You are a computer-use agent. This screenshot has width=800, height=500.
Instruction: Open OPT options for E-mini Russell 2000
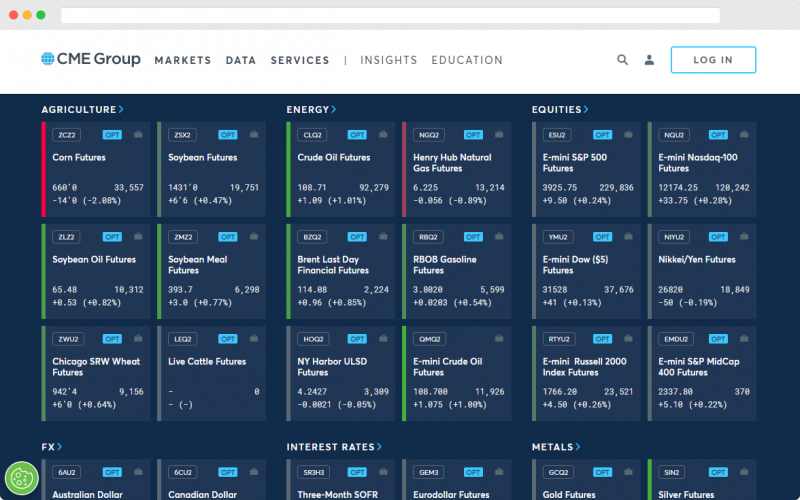pyautogui.click(x=603, y=339)
